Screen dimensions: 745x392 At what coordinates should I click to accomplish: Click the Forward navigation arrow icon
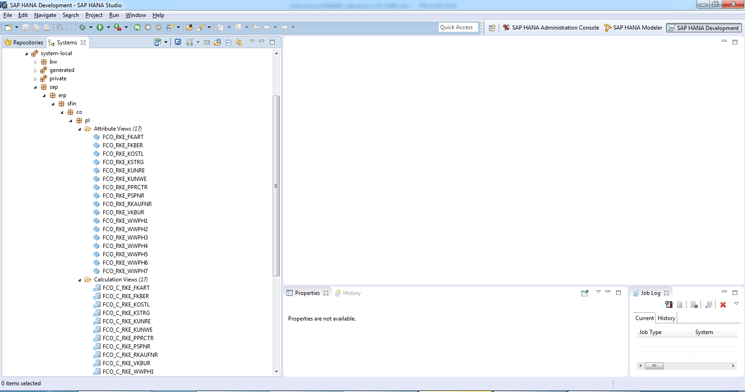coord(284,28)
